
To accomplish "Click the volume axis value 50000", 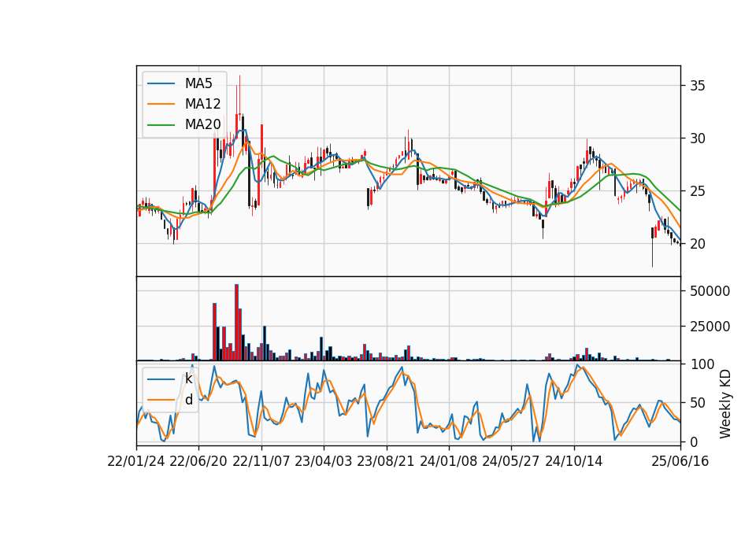I will [710, 291].
